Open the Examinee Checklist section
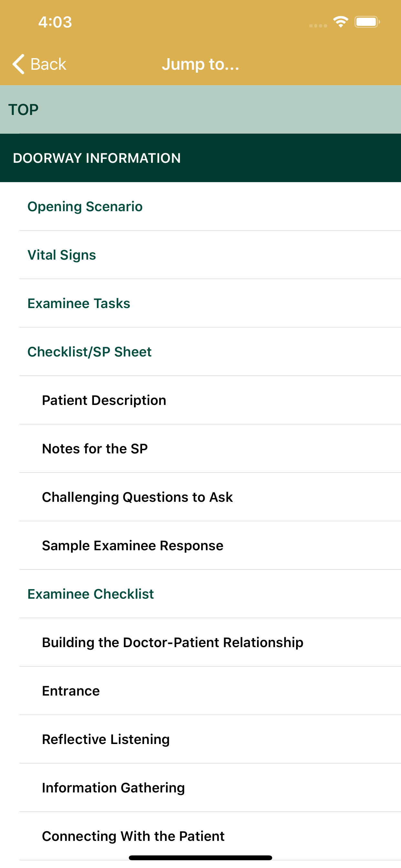Screen dimensions: 401x868 point(91,594)
